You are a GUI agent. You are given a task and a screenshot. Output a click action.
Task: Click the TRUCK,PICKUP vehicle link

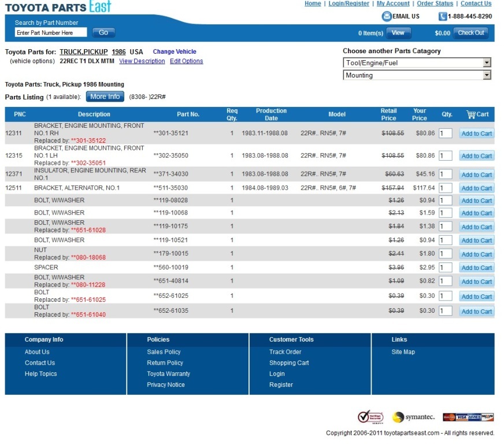pyautogui.click(x=84, y=52)
